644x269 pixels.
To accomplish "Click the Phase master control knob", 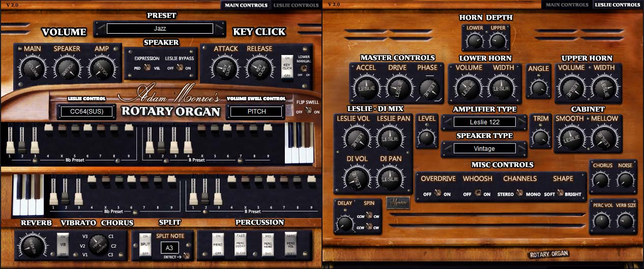I will point(429,89).
